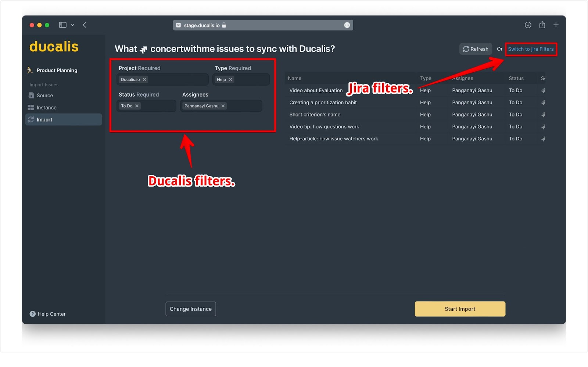Click Jira source icon for Video tip row
This screenshot has height=367, width=588.
point(543,127)
